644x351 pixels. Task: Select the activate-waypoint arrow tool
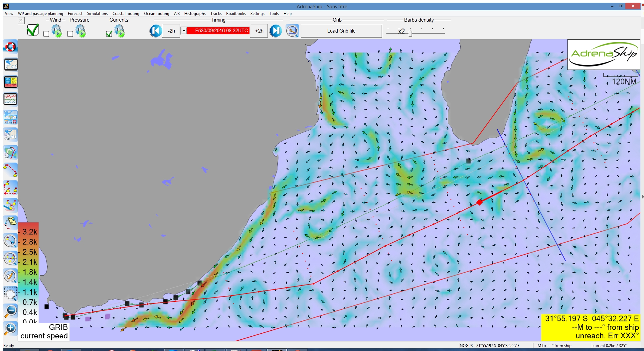(10, 205)
